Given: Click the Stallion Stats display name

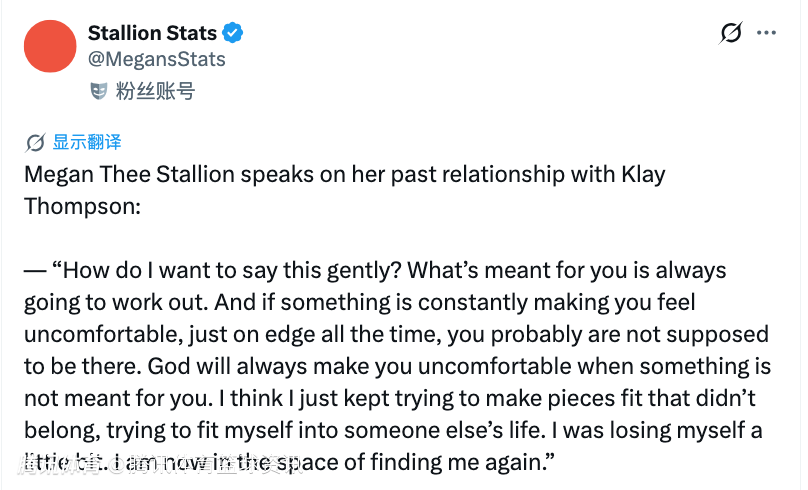Looking at the screenshot, I should [x=152, y=33].
